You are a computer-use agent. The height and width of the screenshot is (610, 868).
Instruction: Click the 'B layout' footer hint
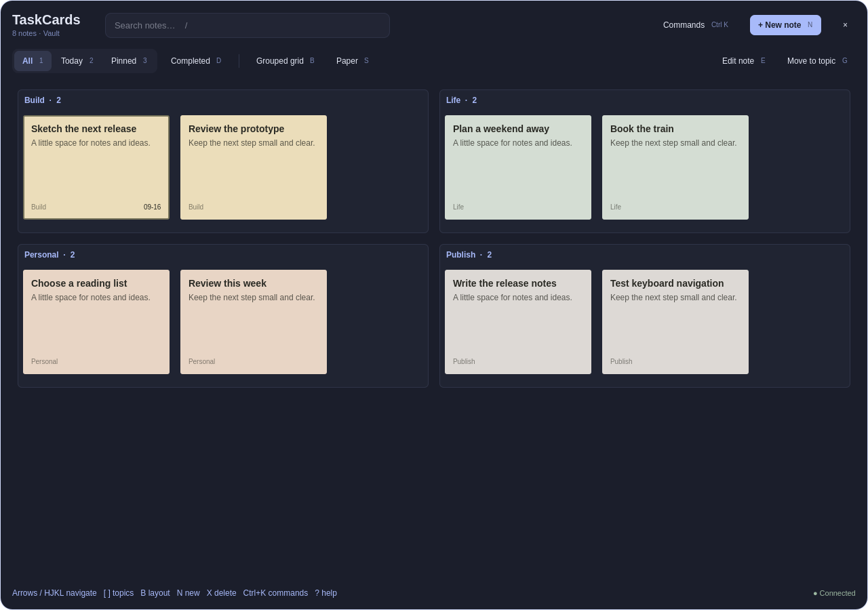[155, 593]
